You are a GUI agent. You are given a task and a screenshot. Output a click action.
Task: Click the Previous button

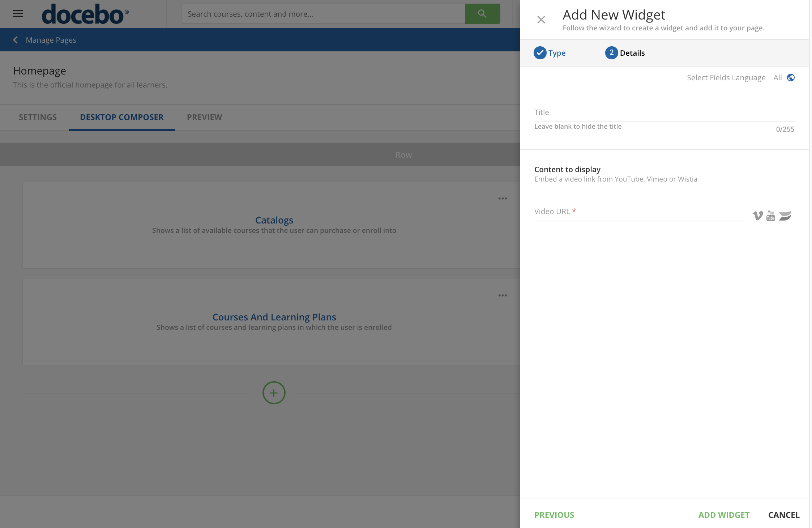(x=554, y=515)
